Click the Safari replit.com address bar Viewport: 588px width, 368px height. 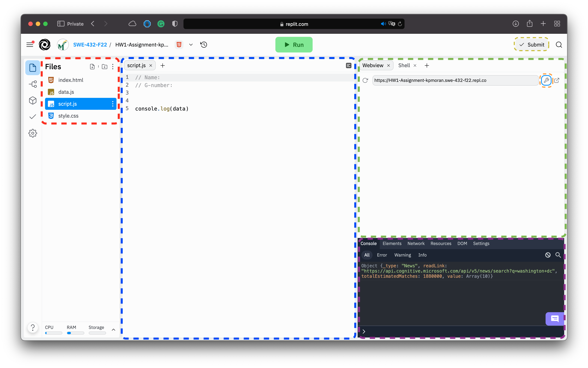point(294,24)
